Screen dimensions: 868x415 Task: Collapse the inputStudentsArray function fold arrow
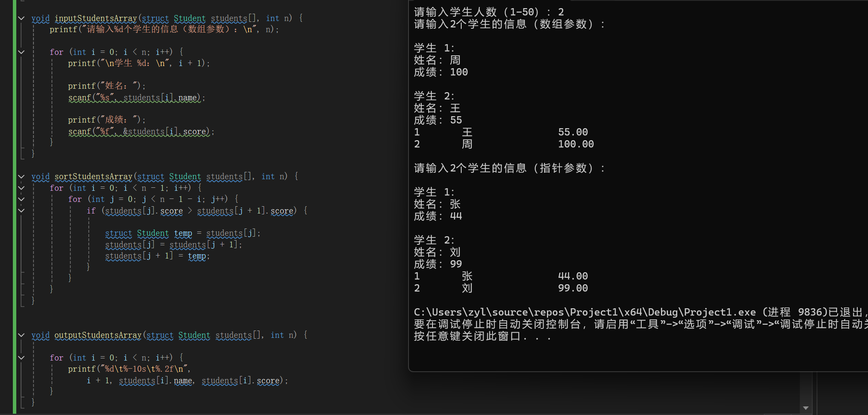[21, 18]
